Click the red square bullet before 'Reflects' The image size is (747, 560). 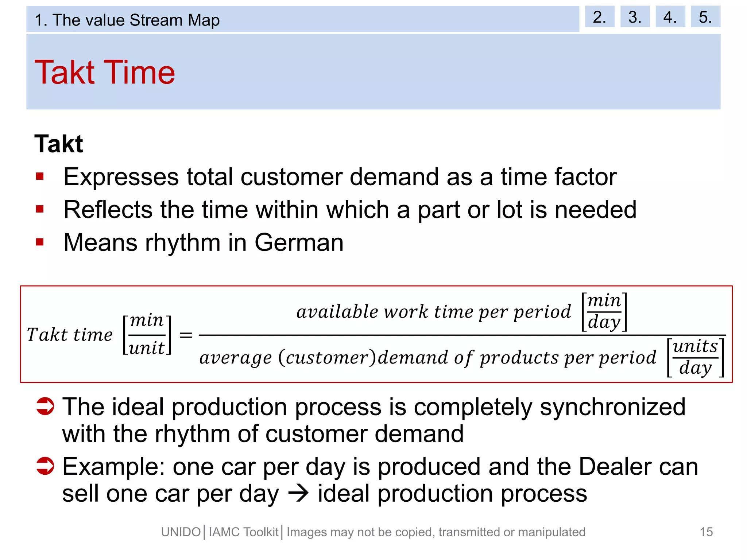click(40, 209)
